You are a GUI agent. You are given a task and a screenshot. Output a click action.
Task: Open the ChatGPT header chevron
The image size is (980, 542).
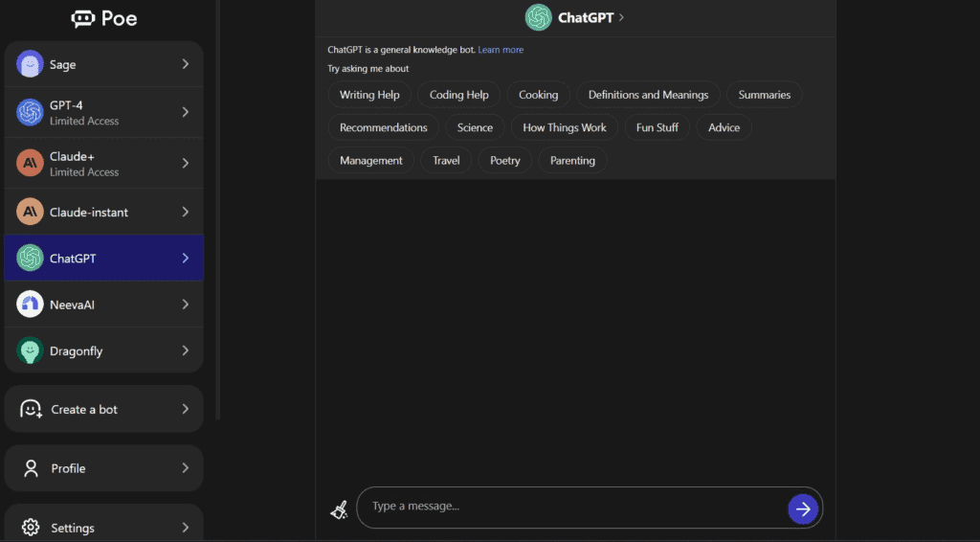(621, 17)
